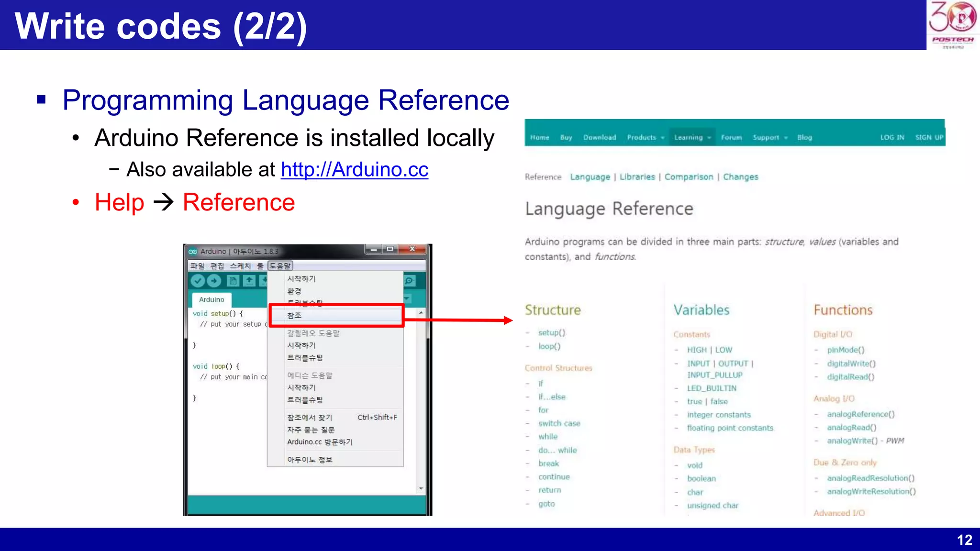Open the analogReference() function link
This screenshot has width=980, height=551.
click(861, 414)
